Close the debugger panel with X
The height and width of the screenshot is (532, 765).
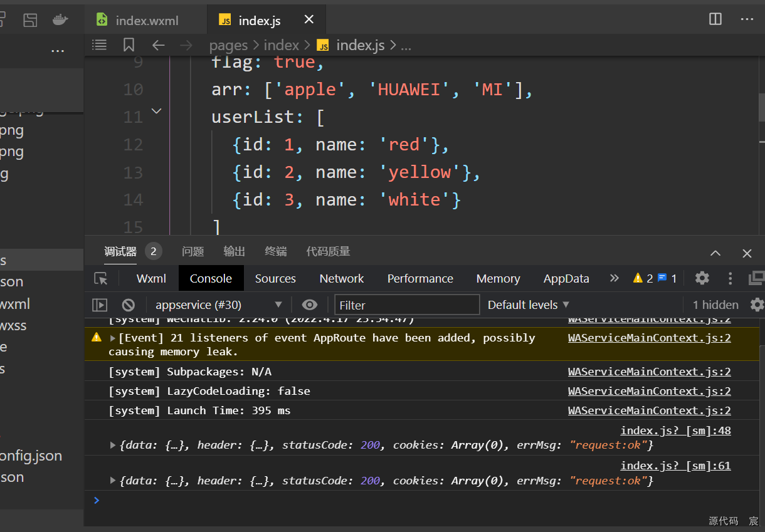(747, 253)
